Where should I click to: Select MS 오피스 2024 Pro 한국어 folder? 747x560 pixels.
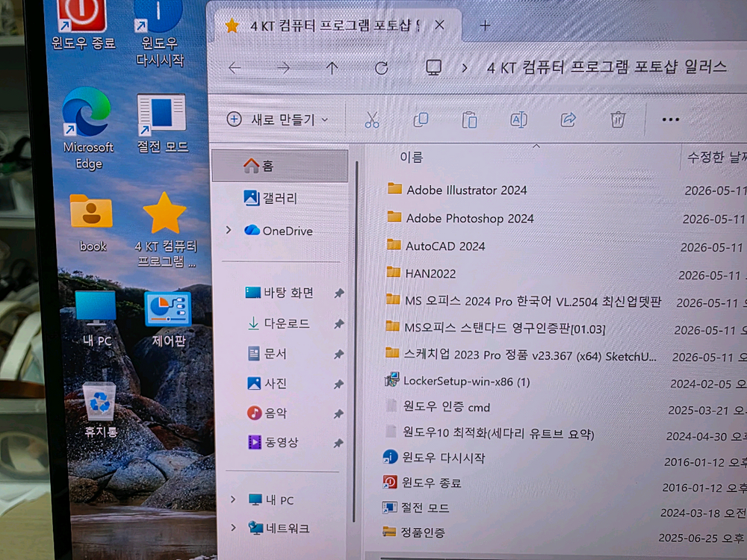523,301
